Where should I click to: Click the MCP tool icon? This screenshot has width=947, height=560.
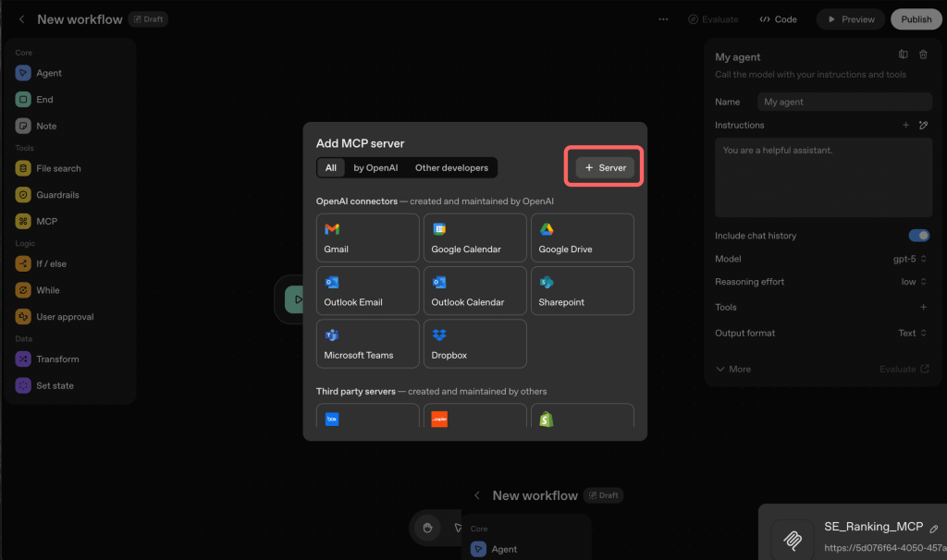point(23,222)
